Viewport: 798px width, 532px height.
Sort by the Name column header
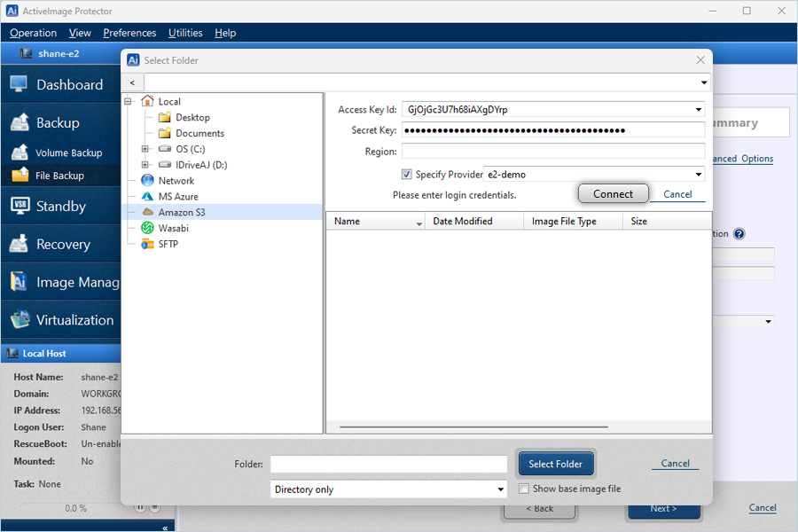point(376,221)
